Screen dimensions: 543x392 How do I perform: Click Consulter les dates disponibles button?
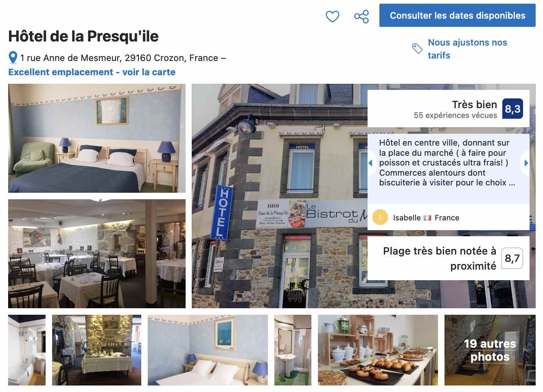[458, 15]
